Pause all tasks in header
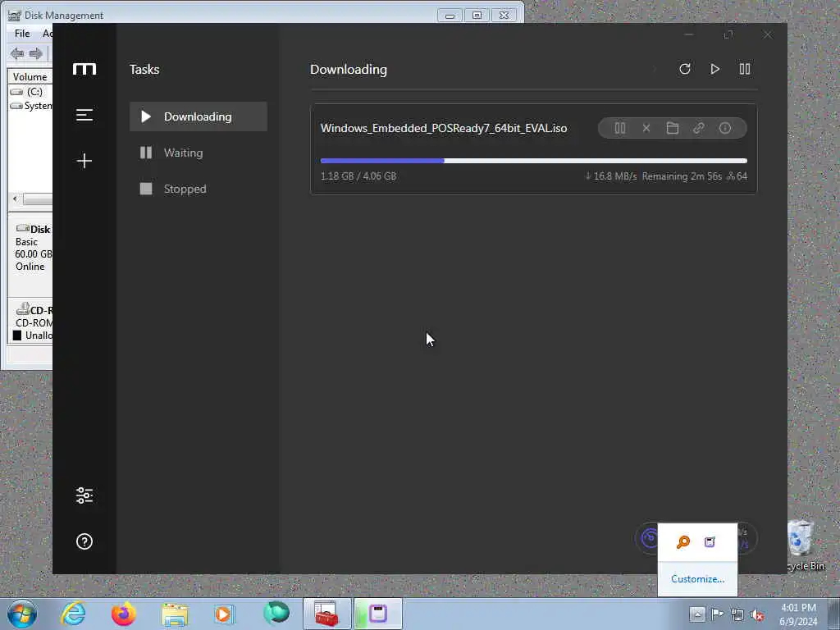840x630 pixels. coord(745,69)
